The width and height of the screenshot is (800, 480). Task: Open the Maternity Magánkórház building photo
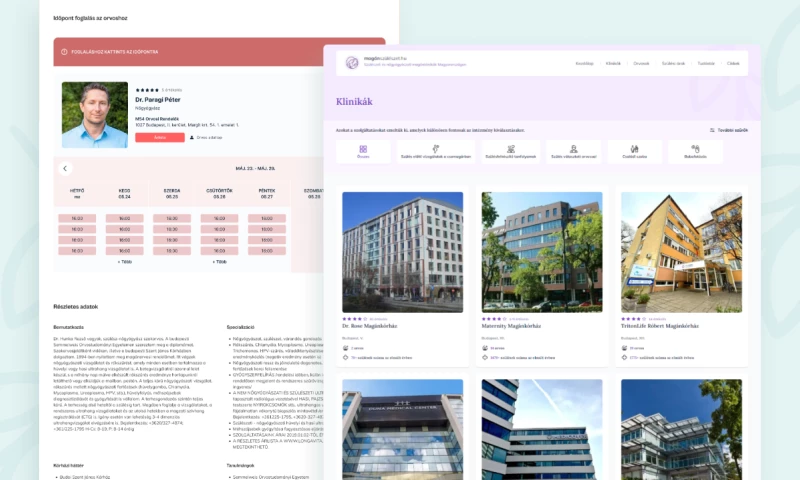[x=542, y=252]
